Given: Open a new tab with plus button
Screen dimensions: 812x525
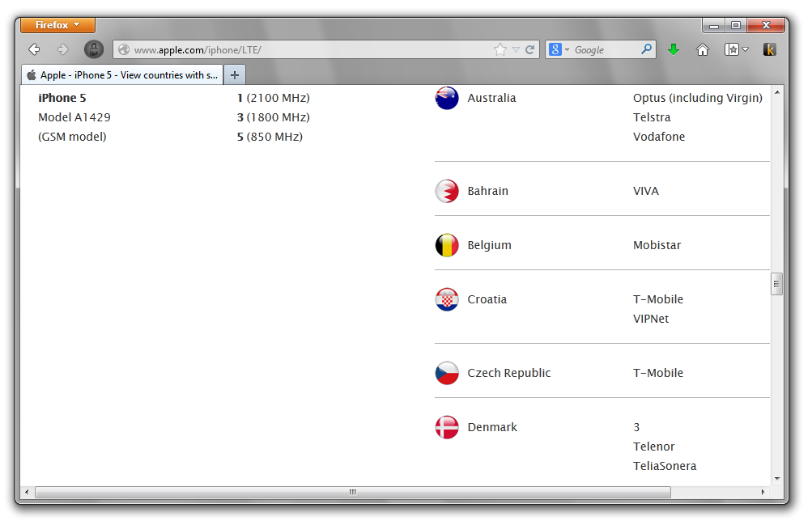Looking at the screenshot, I should [235, 75].
